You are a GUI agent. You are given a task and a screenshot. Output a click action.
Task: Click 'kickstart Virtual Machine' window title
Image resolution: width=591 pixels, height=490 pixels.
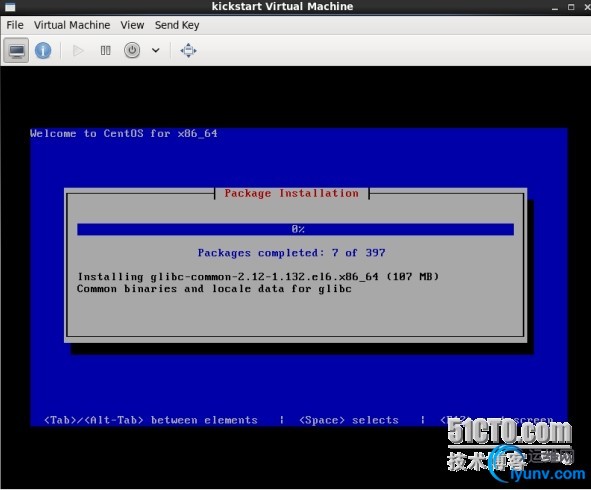(282, 6)
